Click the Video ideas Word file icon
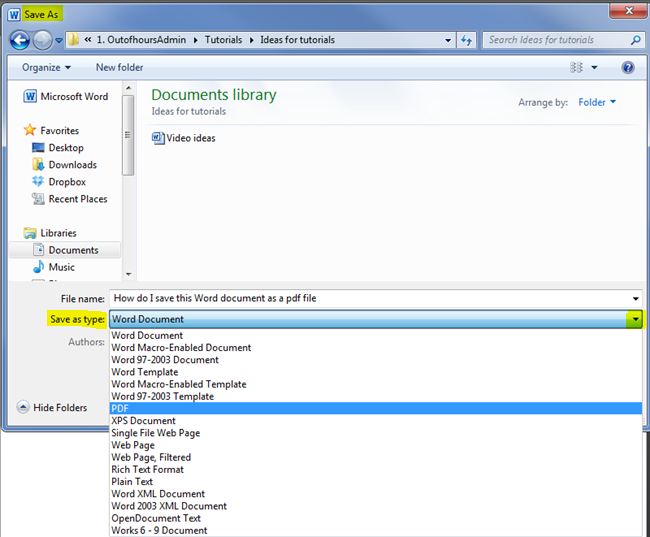 tap(158, 138)
